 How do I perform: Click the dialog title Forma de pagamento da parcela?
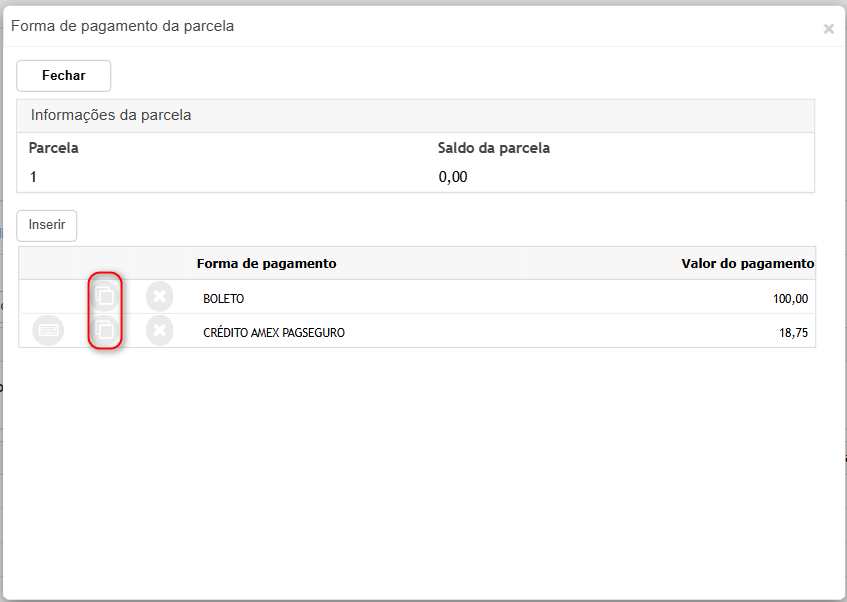pos(122,26)
